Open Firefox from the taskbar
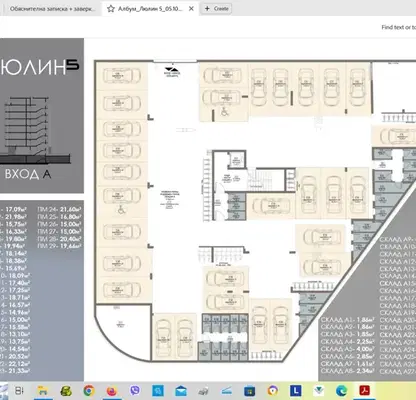This screenshot has height=400, width=416. [x=112, y=391]
